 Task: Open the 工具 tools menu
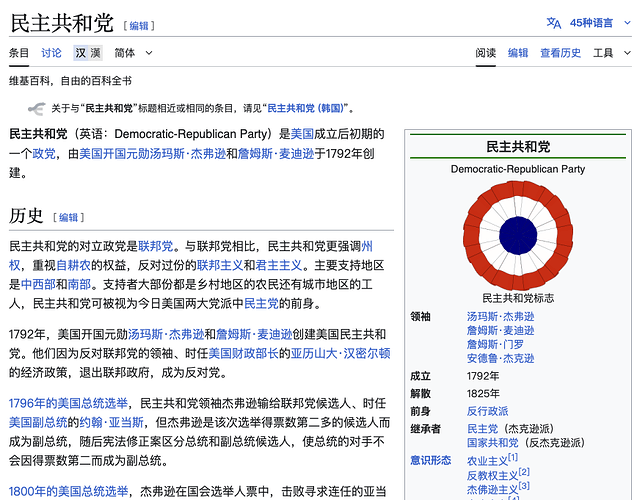(609, 53)
